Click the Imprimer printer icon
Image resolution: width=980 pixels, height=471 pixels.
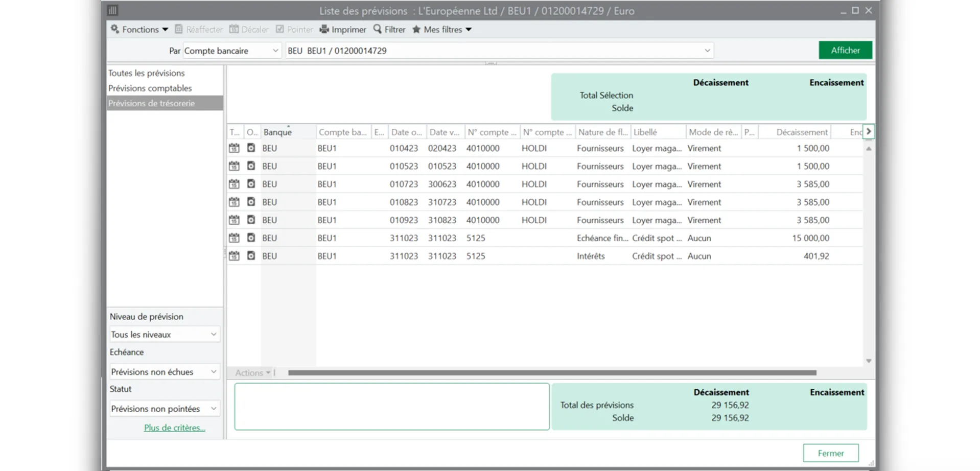point(324,30)
